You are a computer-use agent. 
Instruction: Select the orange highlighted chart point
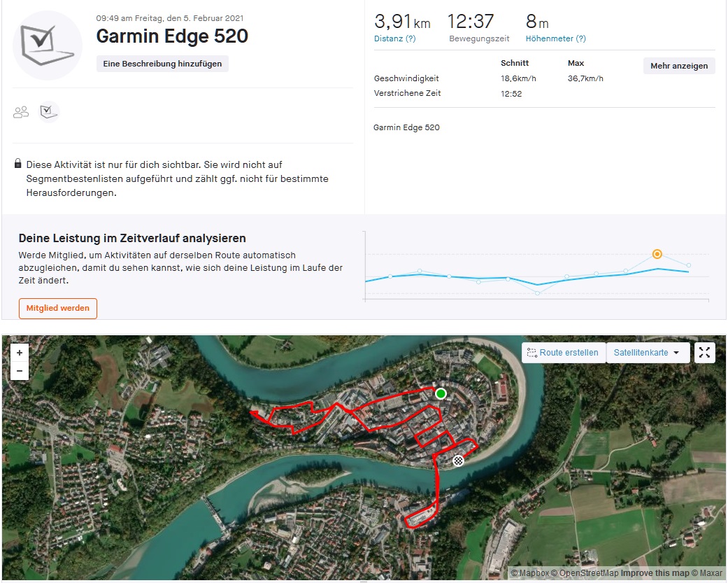(657, 254)
